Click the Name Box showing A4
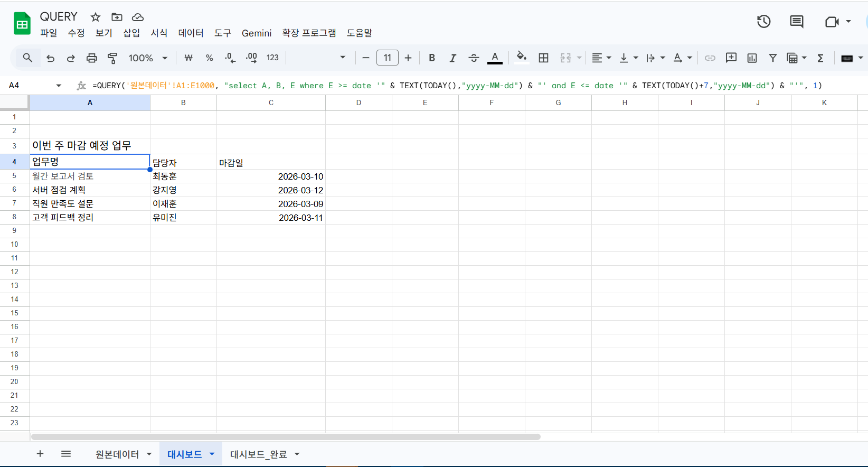 (29, 86)
